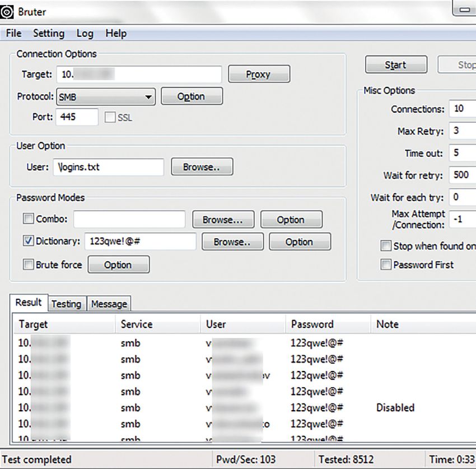Click the Start button
The width and height of the screenshot is (476, 469).
click(x=396, y=64)
